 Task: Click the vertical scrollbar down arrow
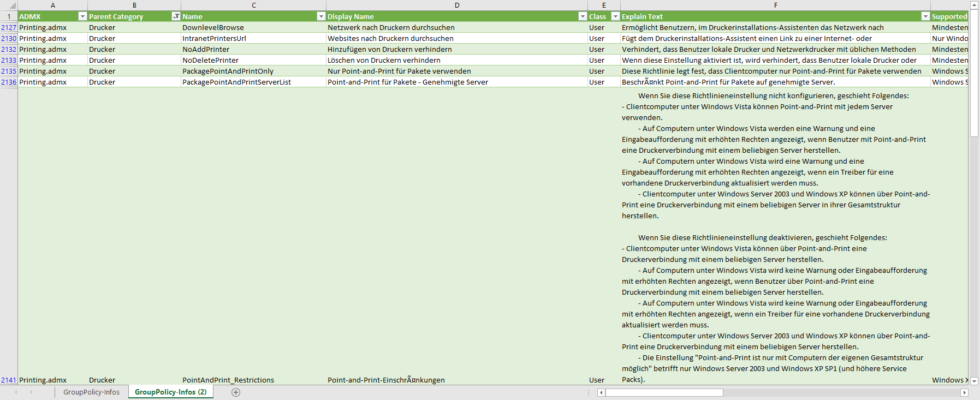[975, 381]
